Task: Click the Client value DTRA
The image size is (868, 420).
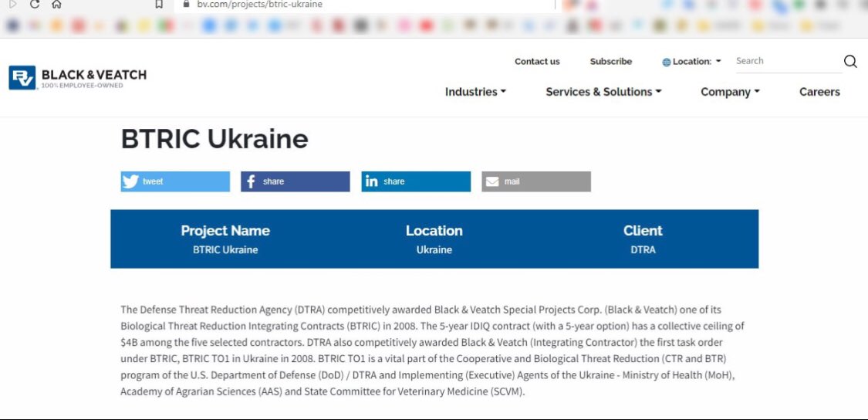Action: coord(643,250)
